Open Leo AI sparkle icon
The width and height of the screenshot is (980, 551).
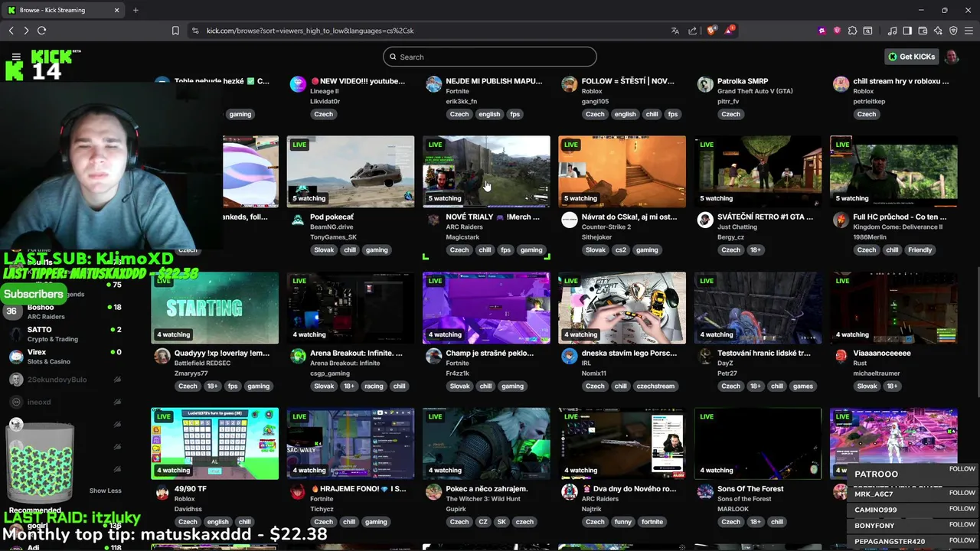938,31
